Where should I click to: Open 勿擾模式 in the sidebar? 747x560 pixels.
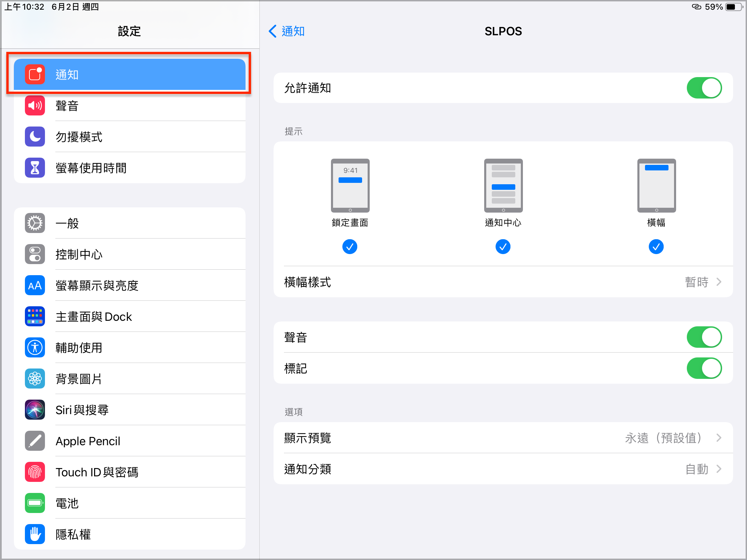[x=130, y=137]
